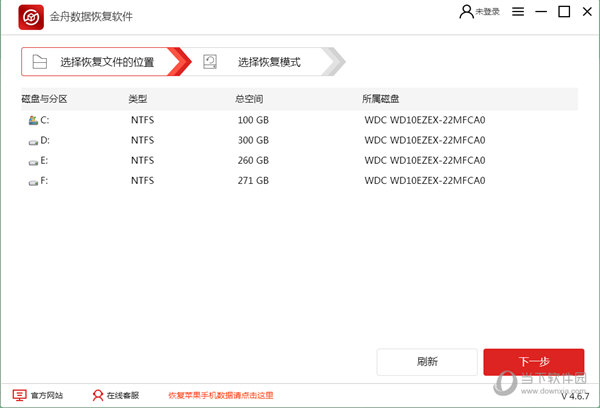Open the hamburger menu icon
600x408 pixels.
click(518, 12)
